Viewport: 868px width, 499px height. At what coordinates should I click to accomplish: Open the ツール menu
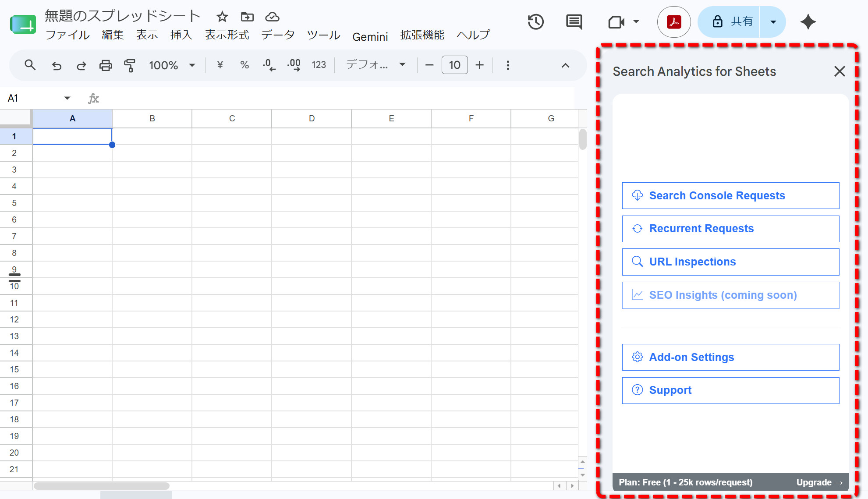click(323, 35)
